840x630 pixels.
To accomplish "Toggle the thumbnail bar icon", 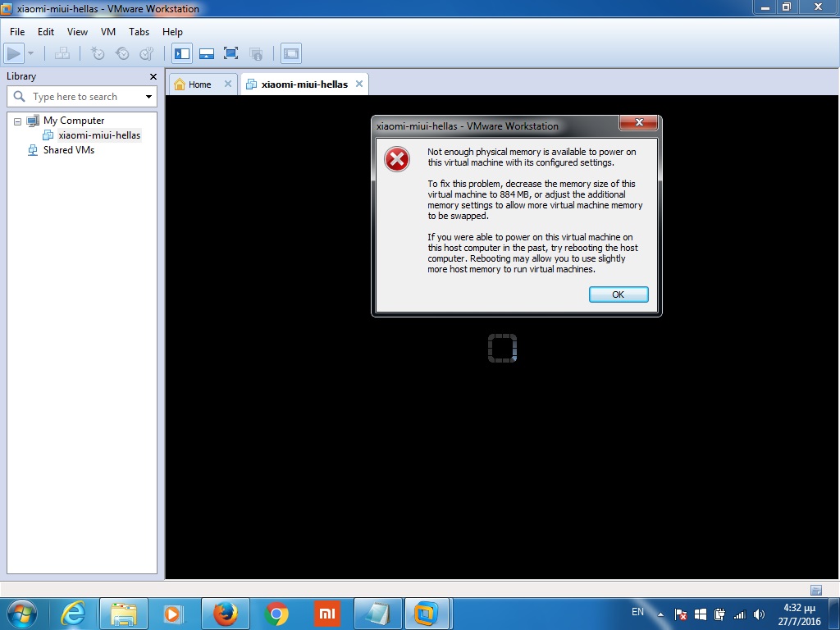I will click(206, 53).
